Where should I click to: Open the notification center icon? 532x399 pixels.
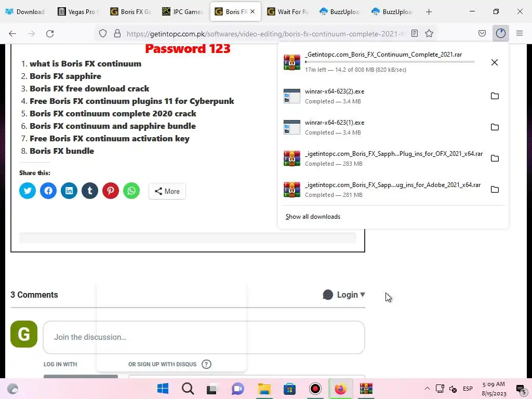point(521,389)
